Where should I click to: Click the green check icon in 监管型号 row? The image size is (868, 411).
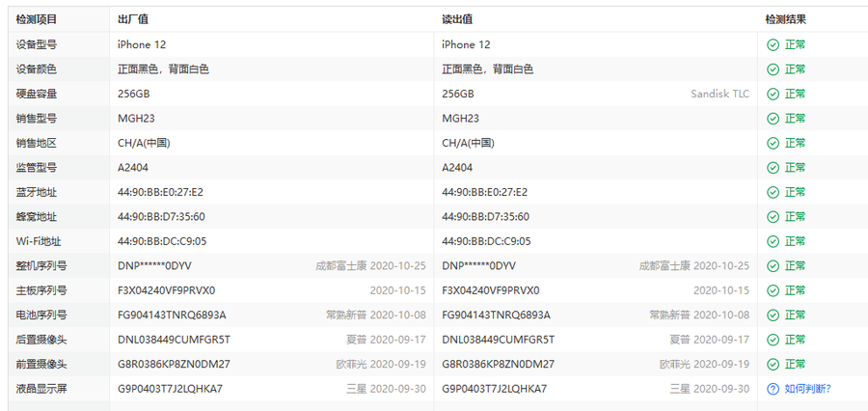(773, 168)
